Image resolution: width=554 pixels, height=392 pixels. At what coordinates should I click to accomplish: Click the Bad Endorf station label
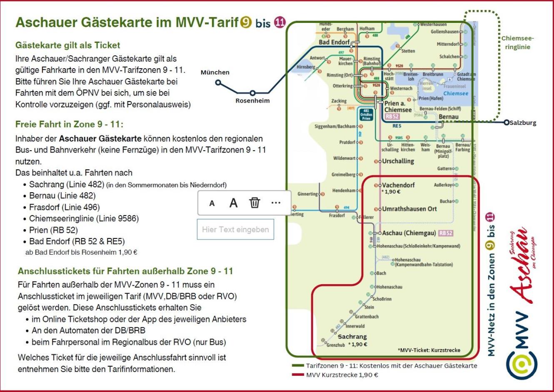[334, 42]
